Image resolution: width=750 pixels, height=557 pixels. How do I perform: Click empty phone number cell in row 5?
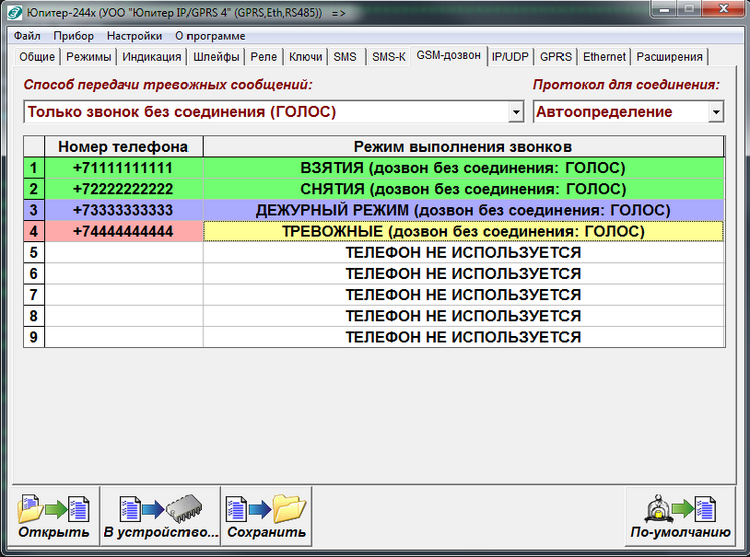pos(123,253)
